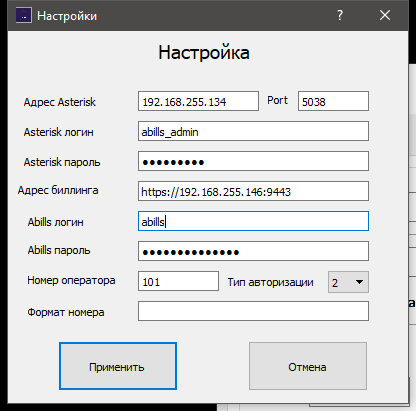Click the Адрес Asterisk label
Viewport: 416px width, 411px height.
60,102
